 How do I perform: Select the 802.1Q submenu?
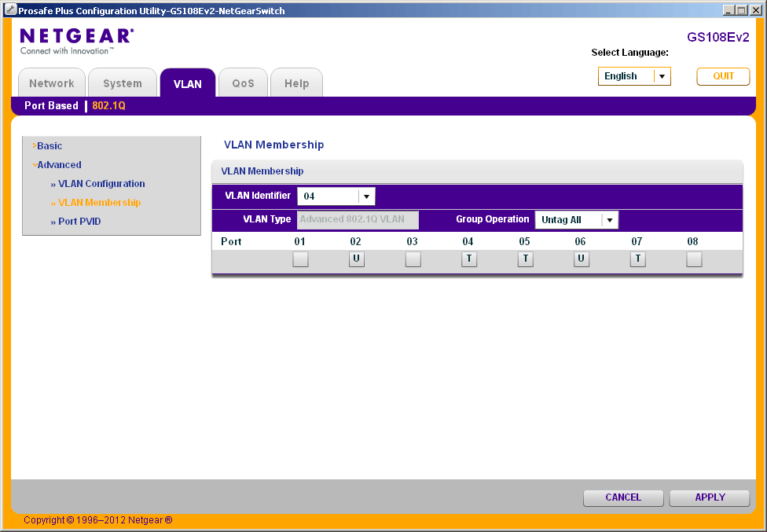click(108, 105)
